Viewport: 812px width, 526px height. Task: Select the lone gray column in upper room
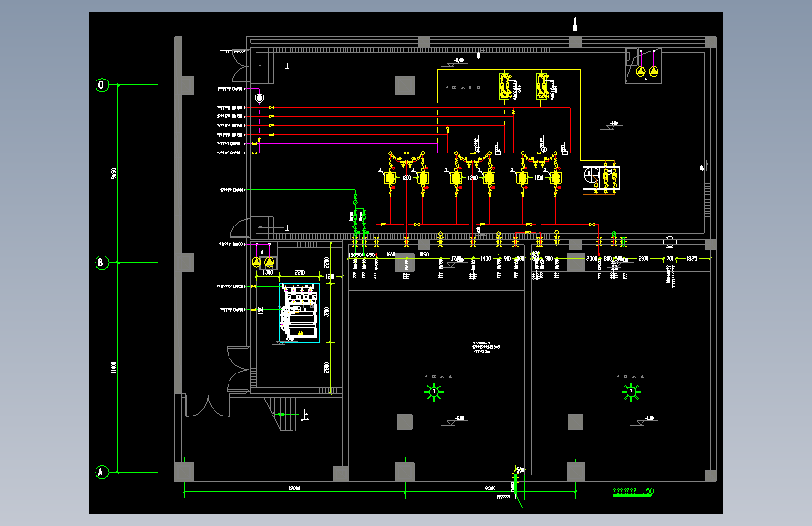click(405, 85)
